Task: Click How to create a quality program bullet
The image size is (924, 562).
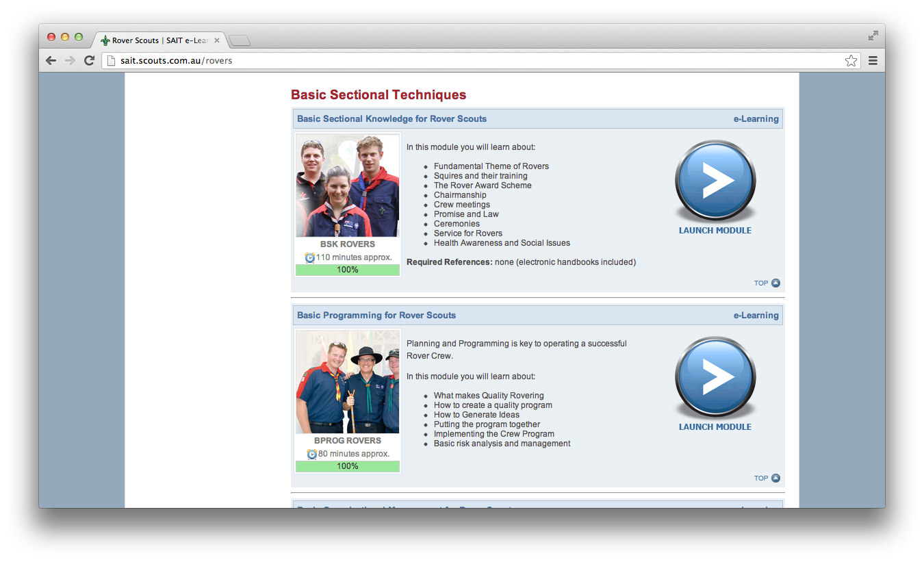Action: pos(493,405)
